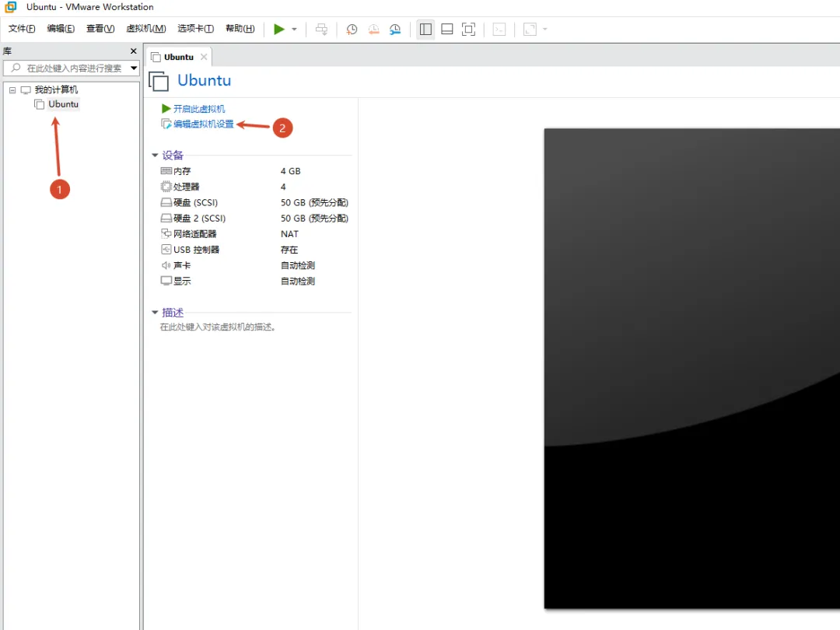Select Ubuntu VM in the library tree

(x=63, y=104)
